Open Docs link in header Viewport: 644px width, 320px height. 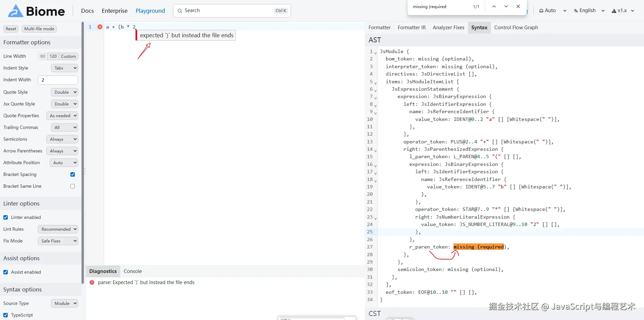(87, 11)
